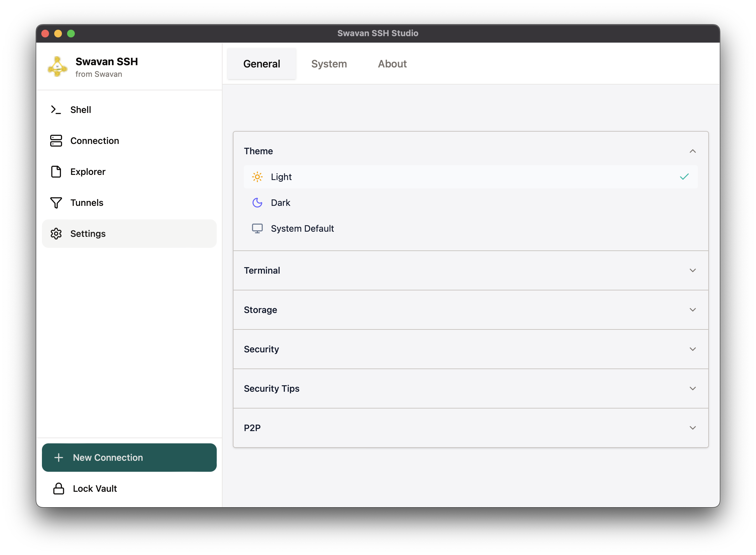Open Settings via the gear icon
Viewport: 756px width, 555px height.
(x=56, y=234)
